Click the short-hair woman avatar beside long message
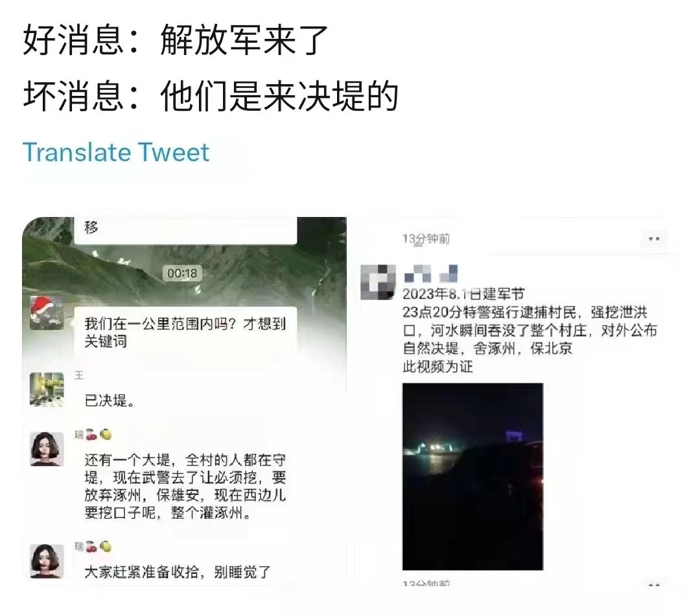Viewport: 700px width, 614px height. (x=47, y=448)
